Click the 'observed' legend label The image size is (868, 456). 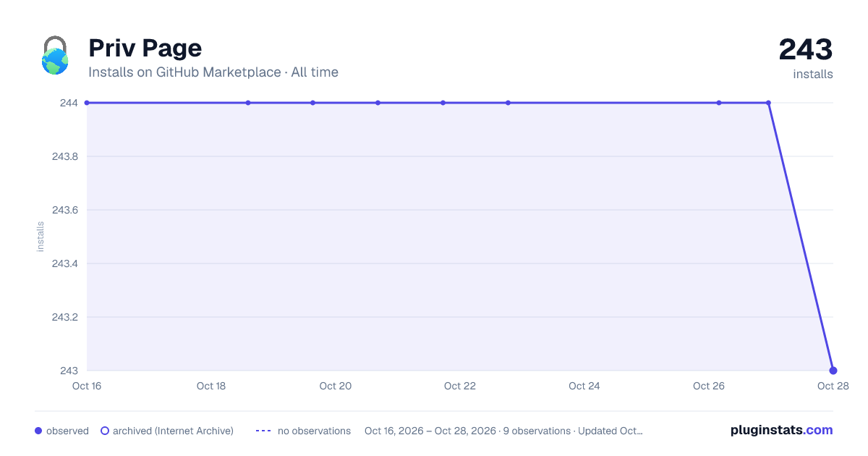tap(67, 431)
